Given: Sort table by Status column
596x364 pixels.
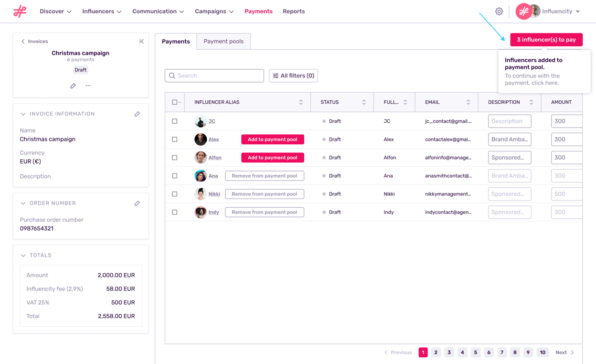Looking at the screenshot, I should 363,102.
